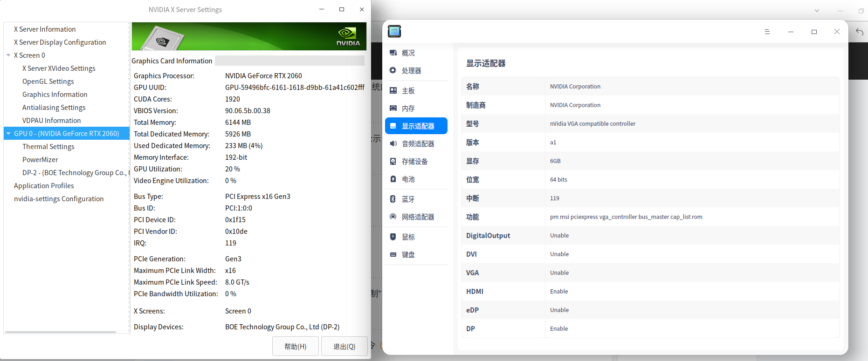The image size is (868, 361).
Task: Click Used Dedicated Memory 233 MB (4%)
Action: tap(244, 146)
